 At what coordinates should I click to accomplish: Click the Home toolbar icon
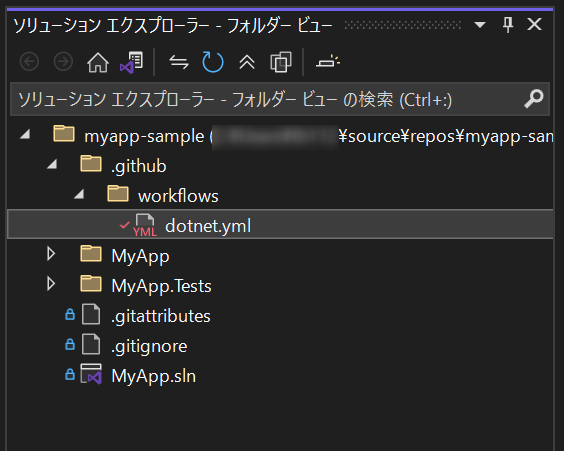98,62
